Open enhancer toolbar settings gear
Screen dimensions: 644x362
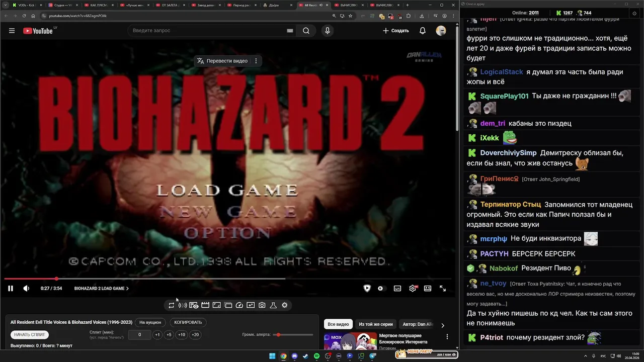pyautogui.click(x=285, y=305)
